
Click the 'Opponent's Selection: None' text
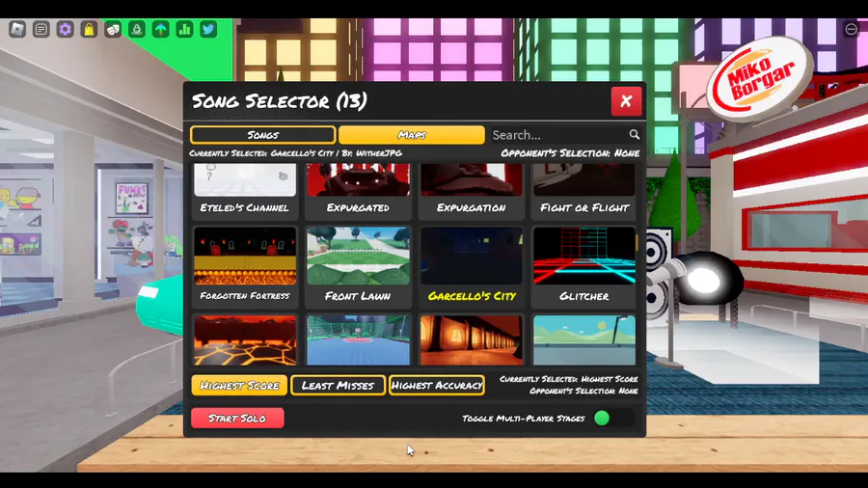tap(570, 153)
